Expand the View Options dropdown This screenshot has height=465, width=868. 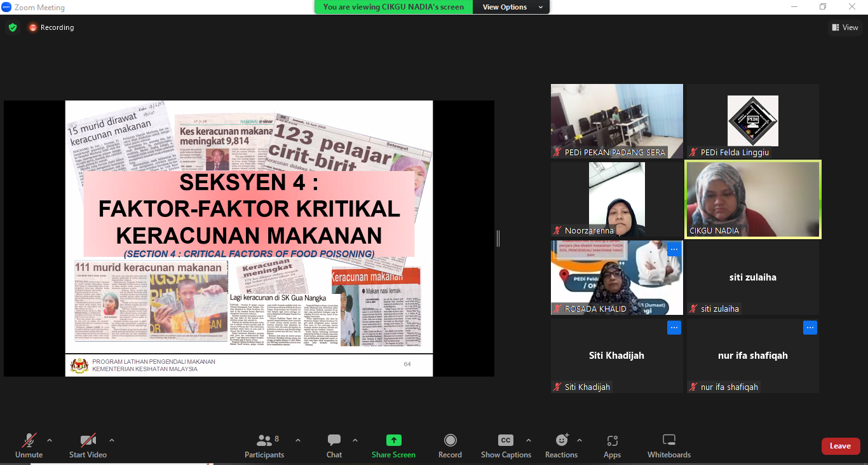[513, 7]
